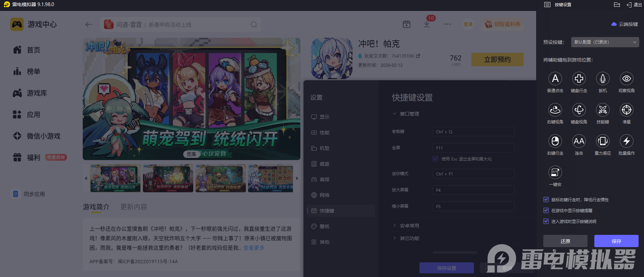Open 应用 in the sidebar

pos(27,115)
